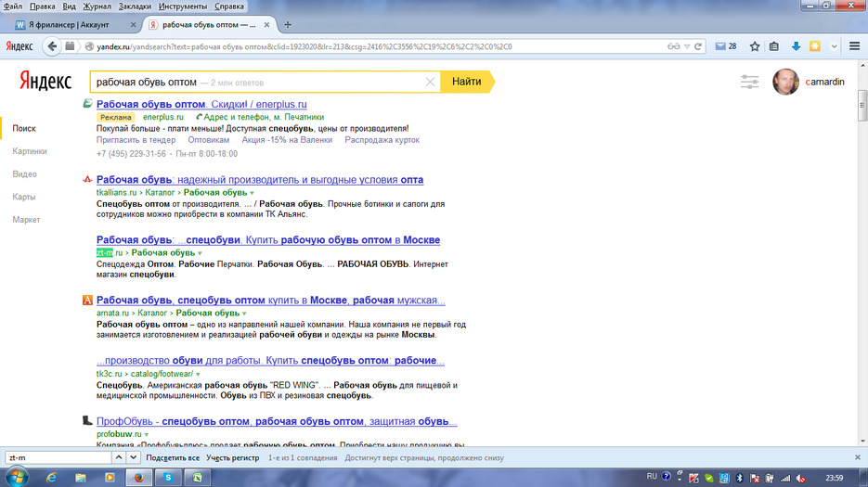Open 'Купить рабочую обувь оптом в Москве' result
The width and height of the screenshot is (868, 487).
[268, 240]
